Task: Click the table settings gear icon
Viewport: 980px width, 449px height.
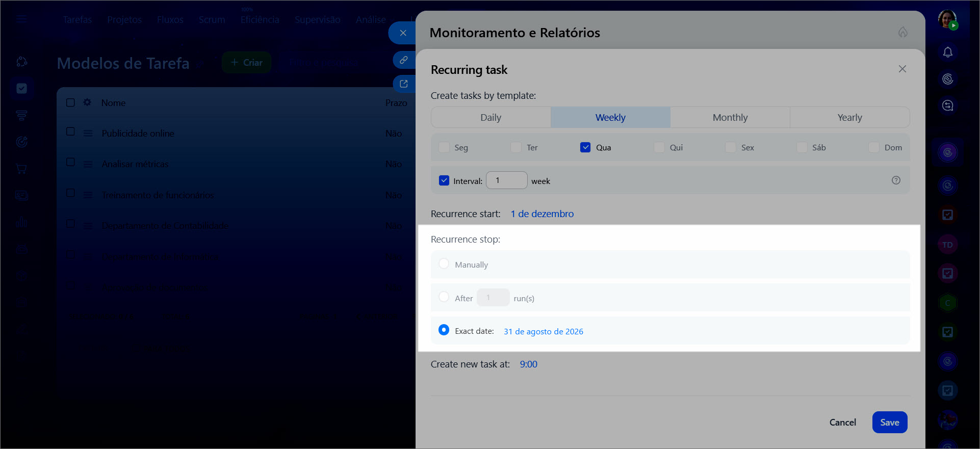Action: [x=87, y=102]
